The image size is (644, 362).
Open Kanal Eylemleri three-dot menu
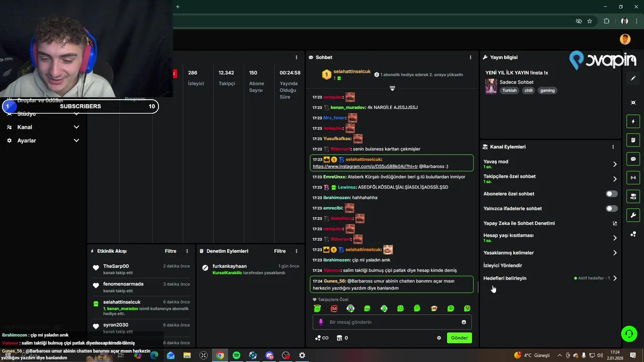(x=613, y=147)
